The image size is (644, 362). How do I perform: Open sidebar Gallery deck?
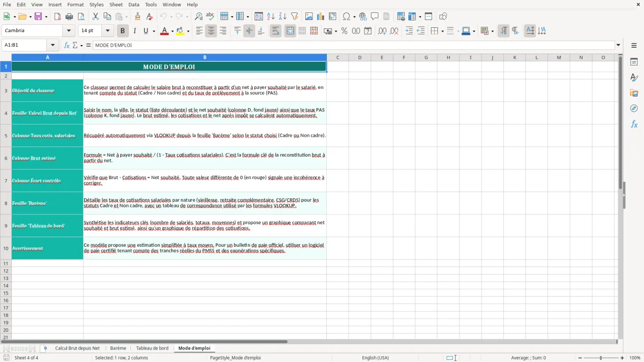coord(634,93)
